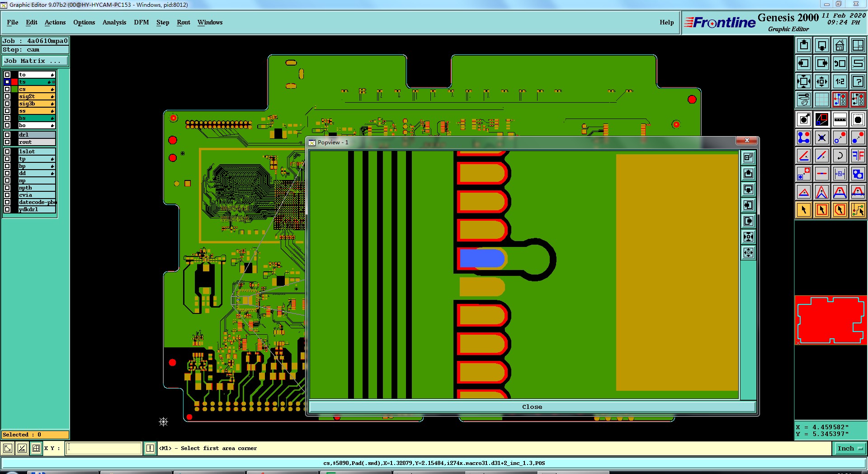Click the pan down view icon
Screen dimensions: 868x474
[x=822, y=45]
